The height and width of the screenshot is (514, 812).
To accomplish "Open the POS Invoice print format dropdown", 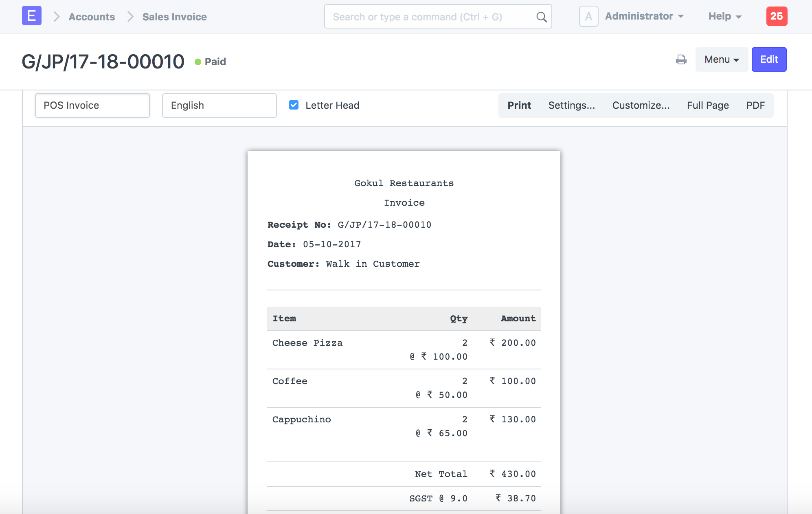I will point(92,105).
